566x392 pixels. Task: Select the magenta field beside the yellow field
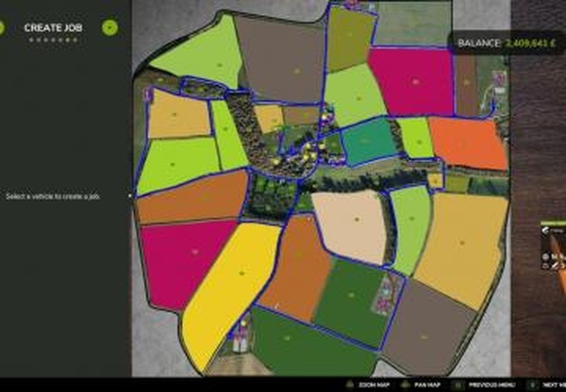click(184, 263)
